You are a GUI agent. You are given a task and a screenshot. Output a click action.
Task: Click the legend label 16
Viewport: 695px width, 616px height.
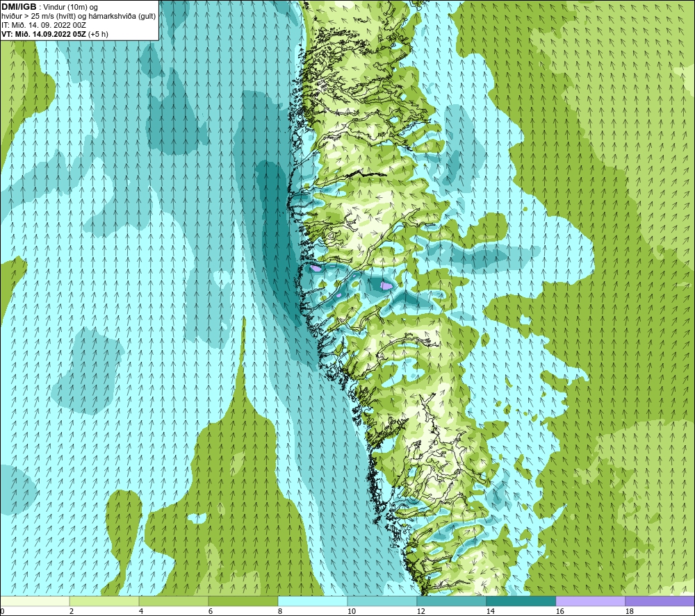pyautogui.click(x=559, y=612)
